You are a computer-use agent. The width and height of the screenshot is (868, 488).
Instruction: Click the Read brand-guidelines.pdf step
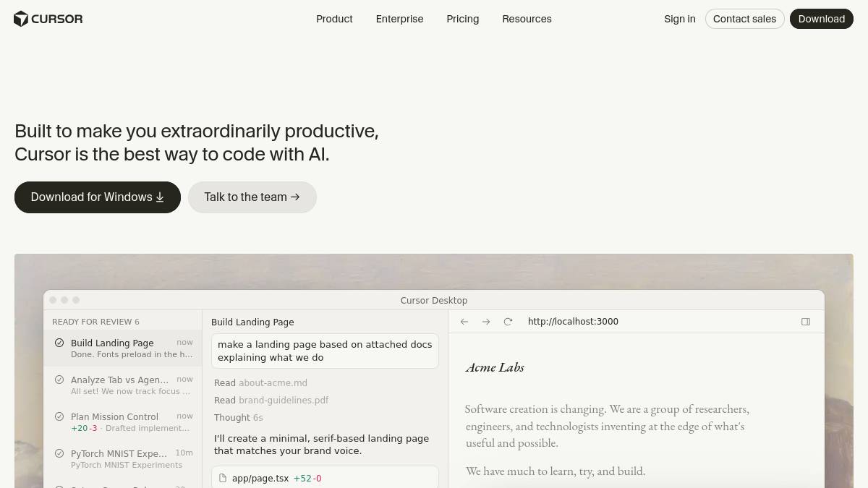click(271, 401)
